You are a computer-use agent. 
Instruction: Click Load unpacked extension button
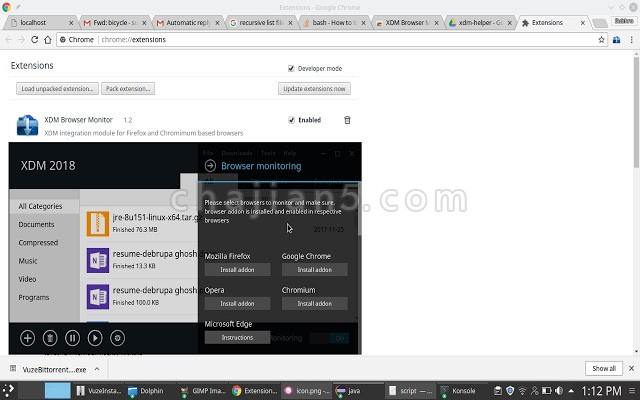click(x=57, y=89)
